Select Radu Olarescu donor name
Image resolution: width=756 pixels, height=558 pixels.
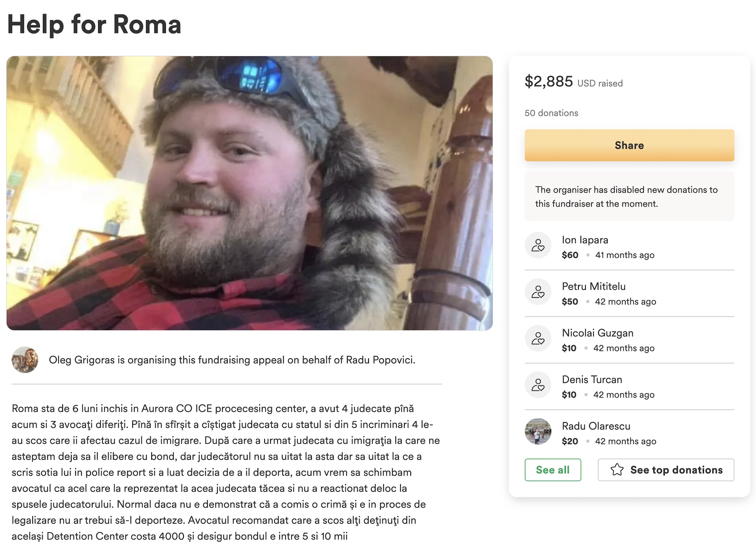(x=596, y=426)
